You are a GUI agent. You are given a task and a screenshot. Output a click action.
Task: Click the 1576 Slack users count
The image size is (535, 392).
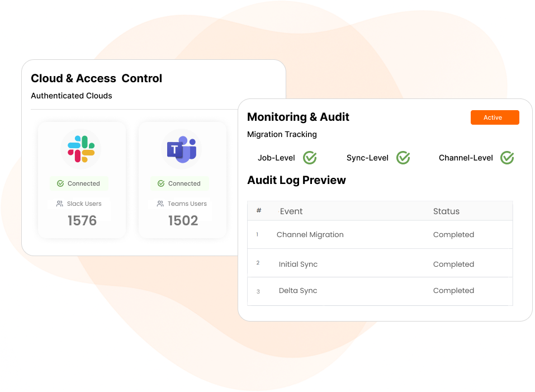[x=82, y=221]
